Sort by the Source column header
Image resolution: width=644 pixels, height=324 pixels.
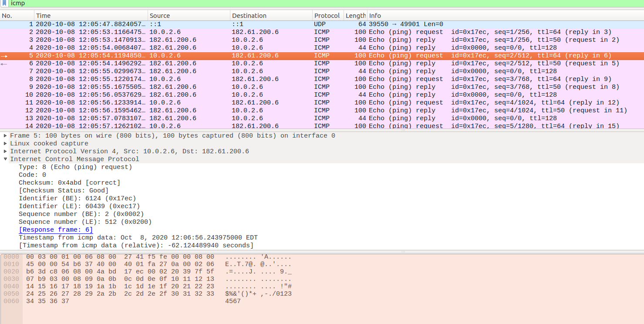[x=189, y=16]
